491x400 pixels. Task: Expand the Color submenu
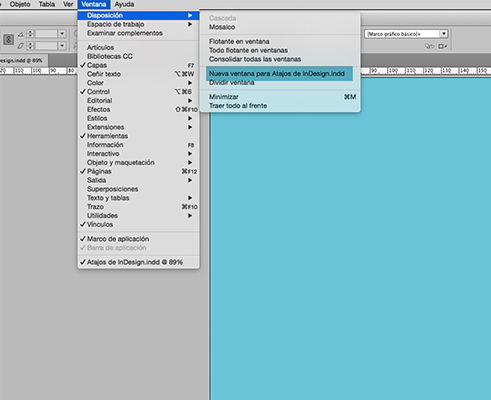138,83
